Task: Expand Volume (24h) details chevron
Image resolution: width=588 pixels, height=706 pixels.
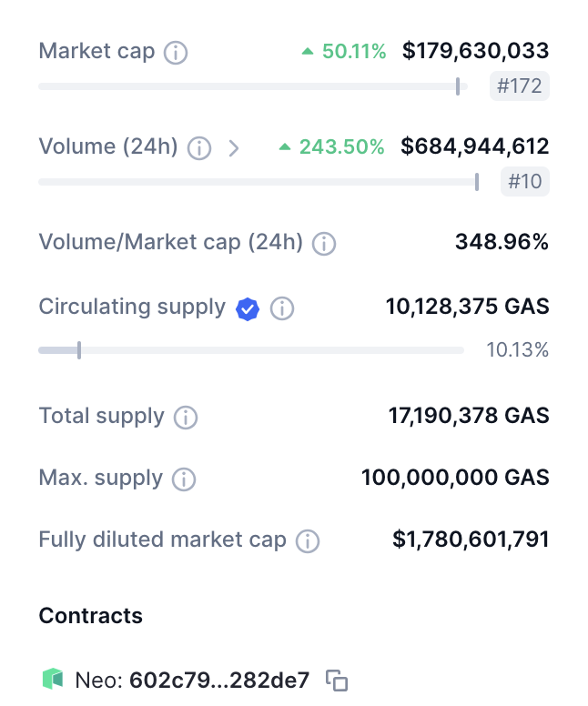Action: (233, 147)
